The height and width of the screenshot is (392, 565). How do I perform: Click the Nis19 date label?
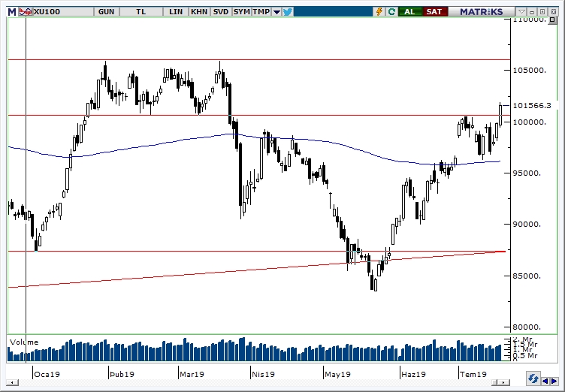point(263,374)
